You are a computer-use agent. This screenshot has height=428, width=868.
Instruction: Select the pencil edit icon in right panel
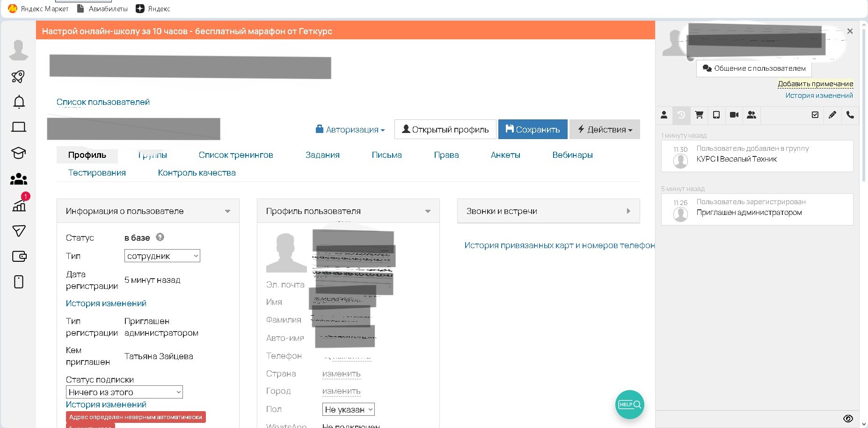[x=832, y=115]
